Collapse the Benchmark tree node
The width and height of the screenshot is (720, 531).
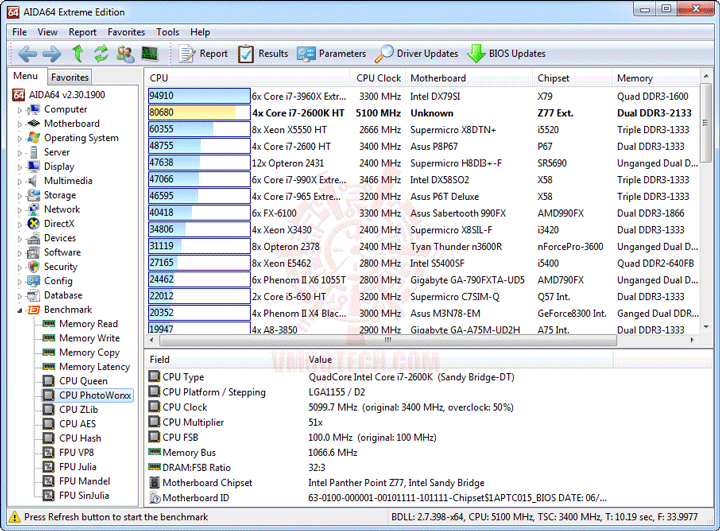pyautogui.click(x=20, y=311)
